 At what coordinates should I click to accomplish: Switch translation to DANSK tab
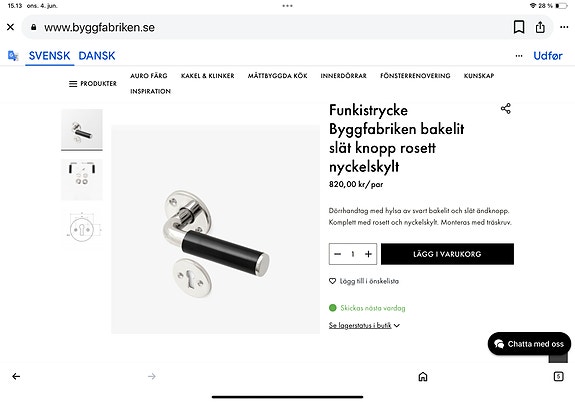tap(97, 56)
